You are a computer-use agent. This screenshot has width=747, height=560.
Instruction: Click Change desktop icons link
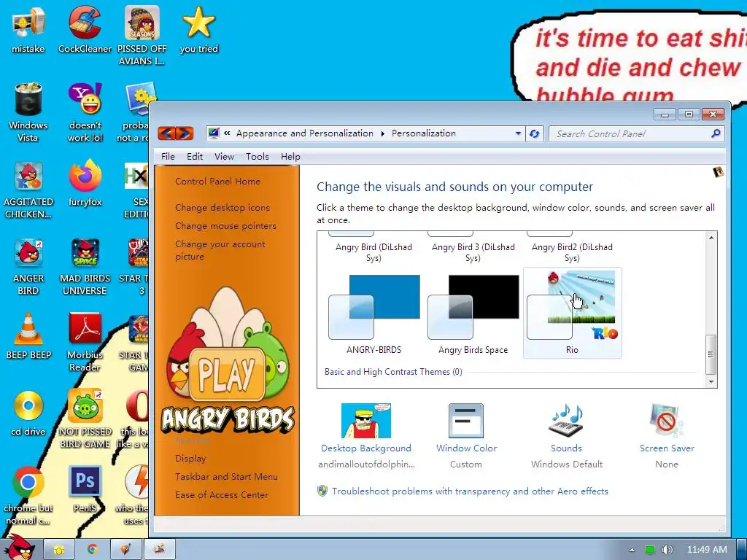(x=222, y=208)
